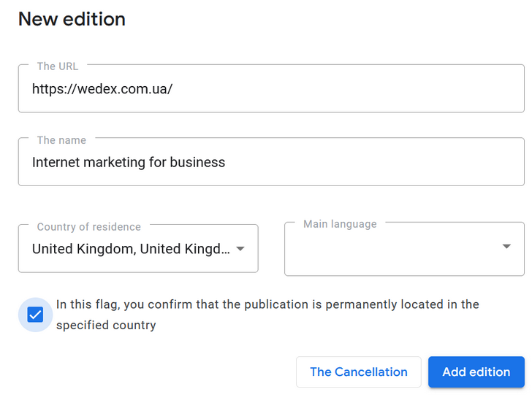Place cursor after 'https://wedex.com.ua/' text

173,89
